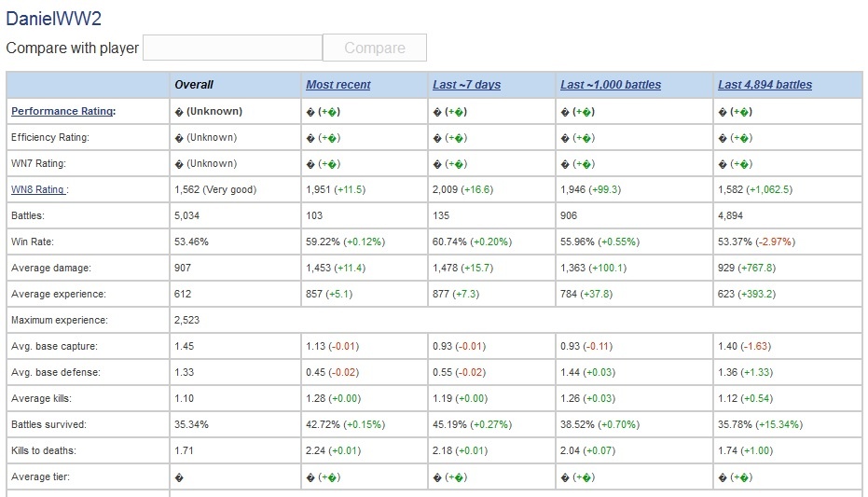Click the Compare button

pos(374,48)
